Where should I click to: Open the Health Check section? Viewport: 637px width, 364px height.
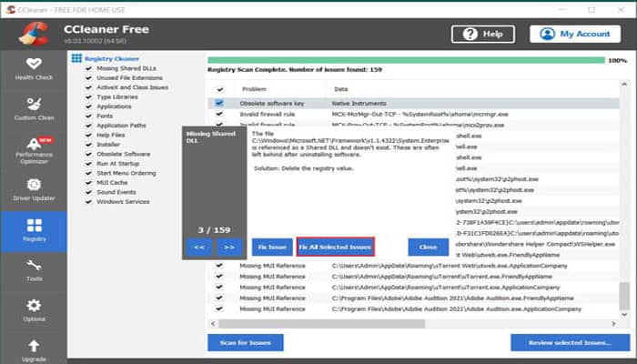tap(33, 69)
